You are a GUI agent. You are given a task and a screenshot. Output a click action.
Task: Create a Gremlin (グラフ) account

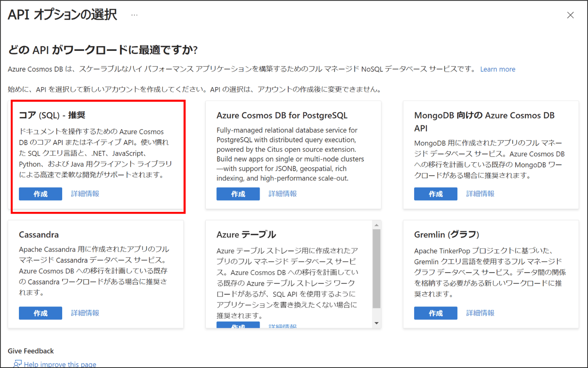pos(436,313)
